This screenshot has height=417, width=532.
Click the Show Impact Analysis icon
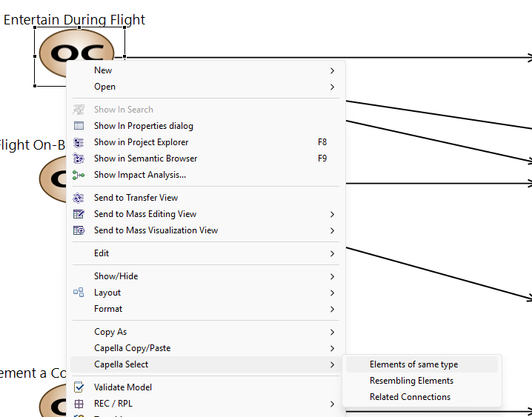coord(79,175)
